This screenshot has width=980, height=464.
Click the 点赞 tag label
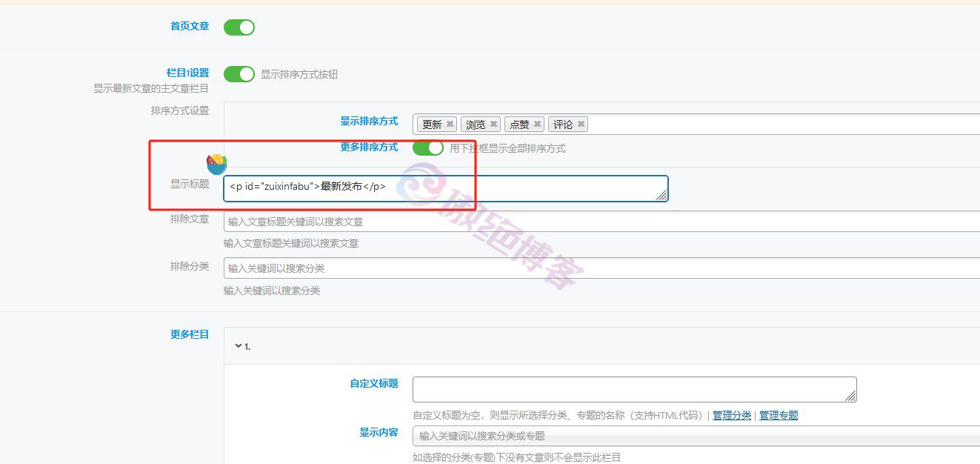[x=519, y=124]
